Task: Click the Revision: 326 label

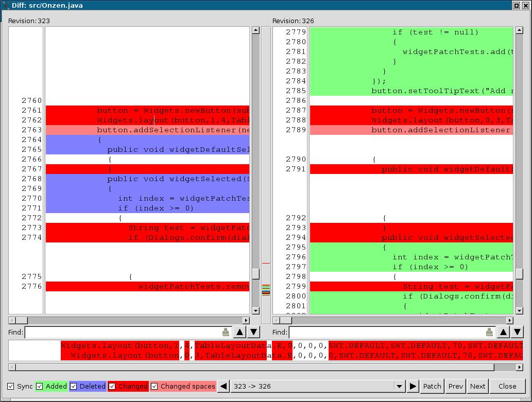Action: (x=293, y=21)
